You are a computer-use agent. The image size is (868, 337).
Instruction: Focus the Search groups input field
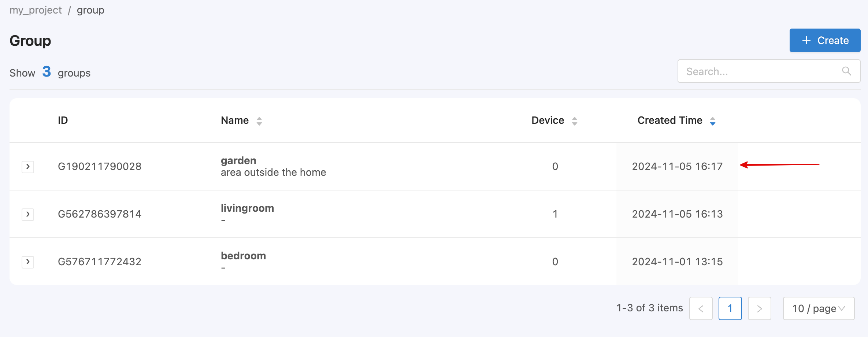(x=769, y=71)
